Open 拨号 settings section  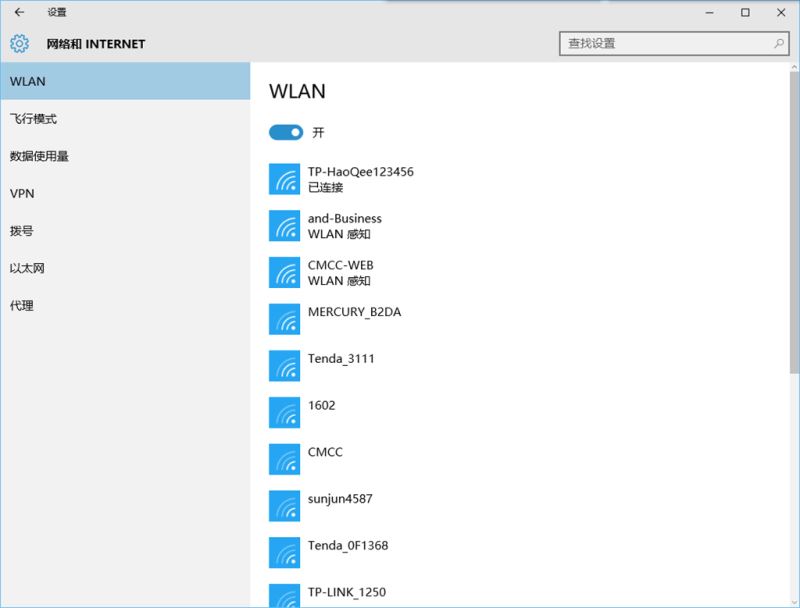(x=22, y=231)
